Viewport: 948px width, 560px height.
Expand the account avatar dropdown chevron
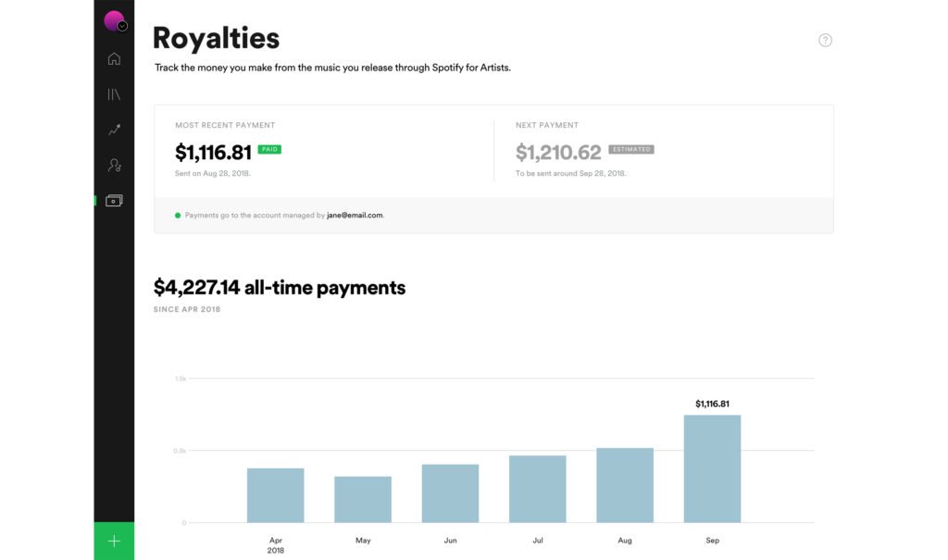(122, 26)
